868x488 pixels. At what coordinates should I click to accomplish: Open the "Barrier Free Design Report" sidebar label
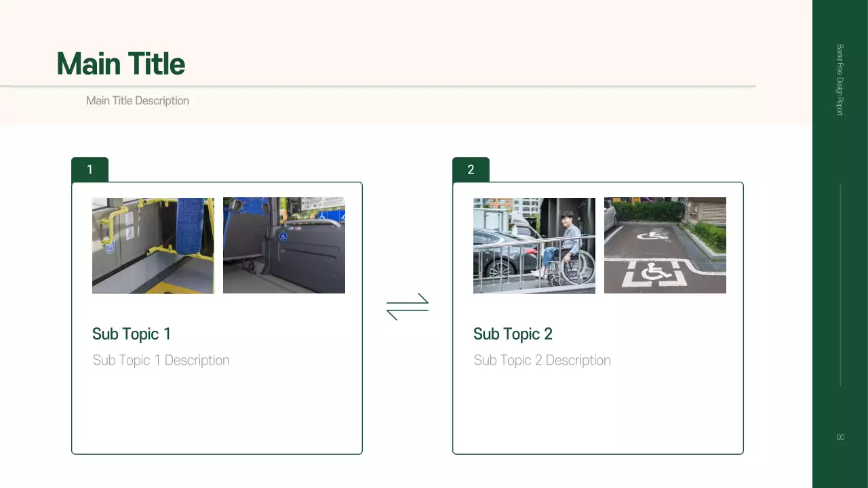pyautogui.click(x=840, y=81)
